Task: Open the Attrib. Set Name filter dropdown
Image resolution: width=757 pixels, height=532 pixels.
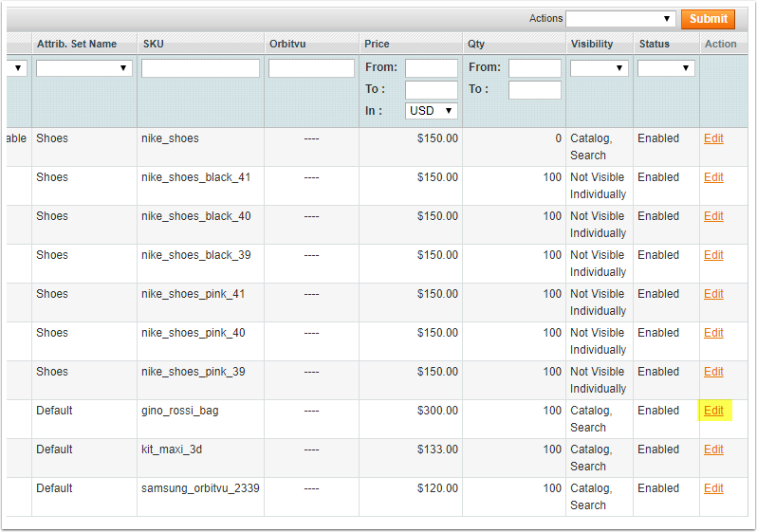Action: pos(84,68)
